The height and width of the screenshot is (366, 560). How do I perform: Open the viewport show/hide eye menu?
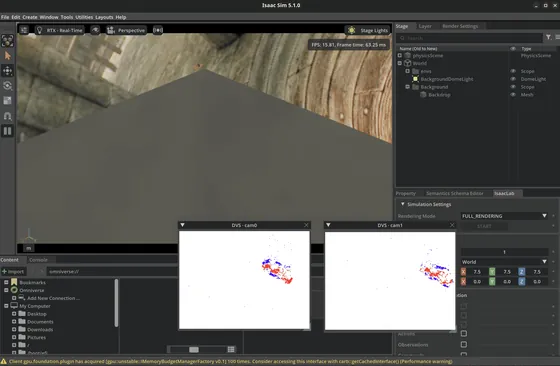click(95, 30)
